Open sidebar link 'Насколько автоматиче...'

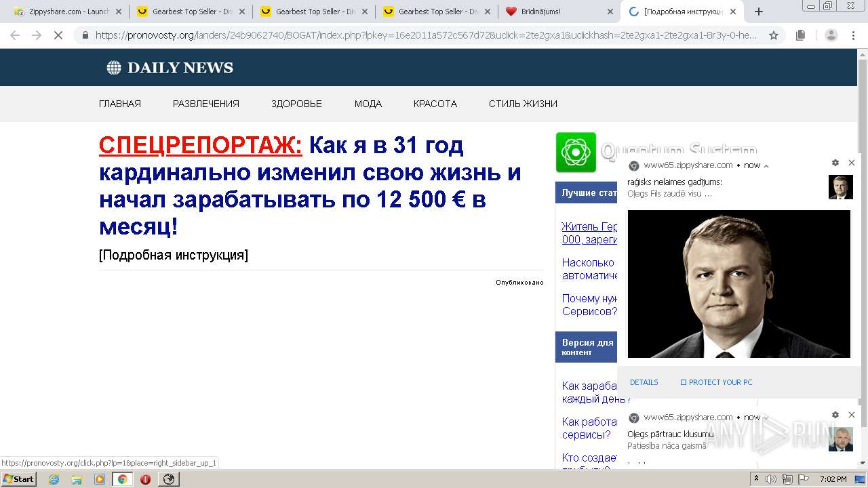(589, 268)
